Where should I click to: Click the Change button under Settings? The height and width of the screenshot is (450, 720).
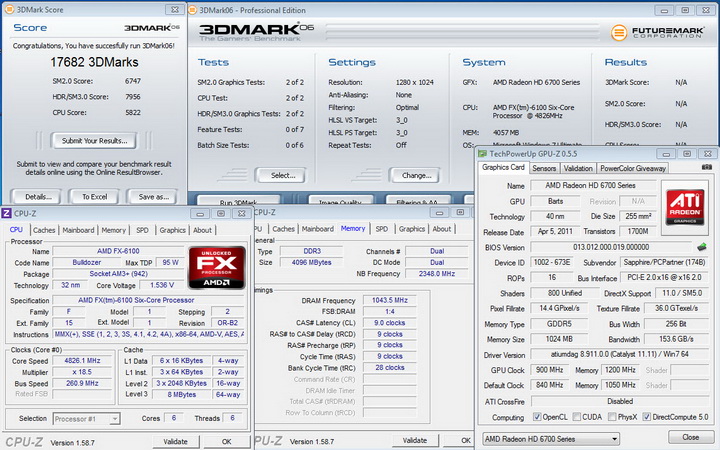pyautogui.click(x=416, y=175)
